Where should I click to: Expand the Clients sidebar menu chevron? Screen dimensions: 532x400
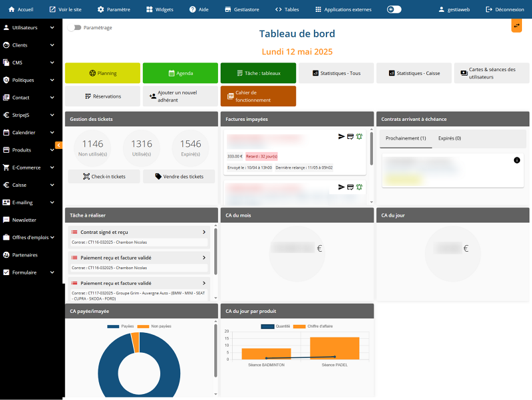pyautogui.click(x=52, y=45)
